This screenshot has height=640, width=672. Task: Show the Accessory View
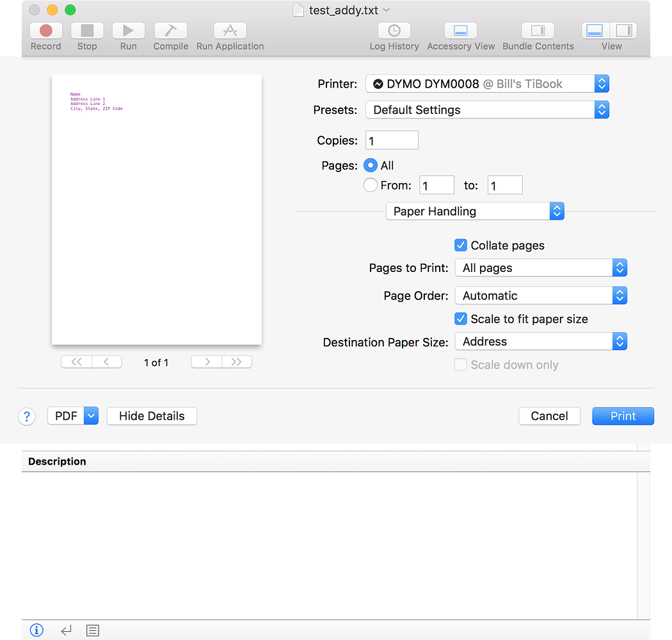461,31
